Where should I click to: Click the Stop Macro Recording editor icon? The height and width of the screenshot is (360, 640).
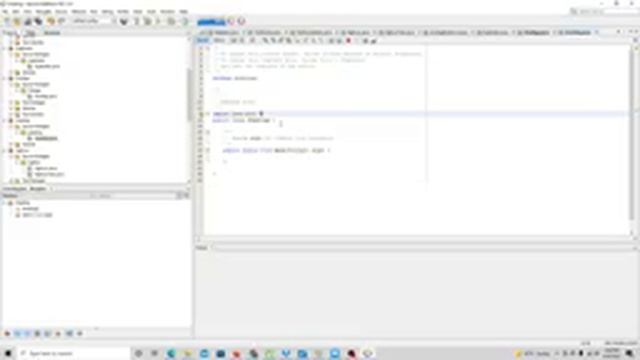357,41
